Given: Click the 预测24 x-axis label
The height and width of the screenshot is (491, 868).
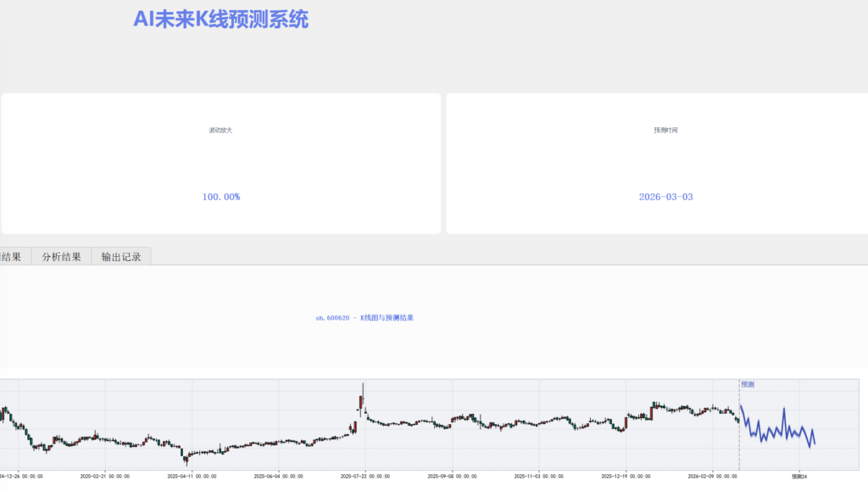Looking at the screenshot, I should 798,477.
